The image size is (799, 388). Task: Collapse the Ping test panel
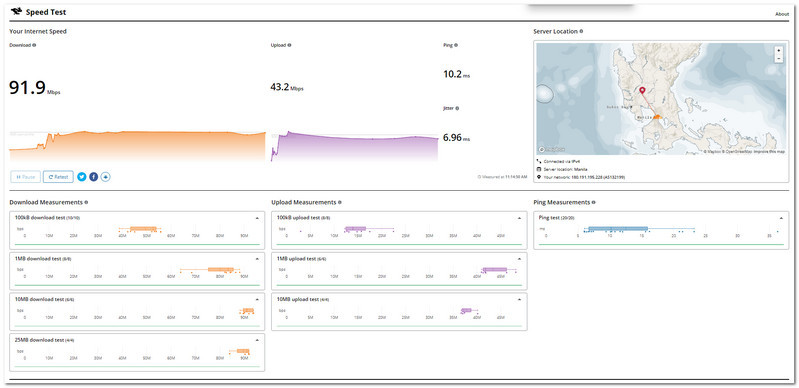pos(781,218)
